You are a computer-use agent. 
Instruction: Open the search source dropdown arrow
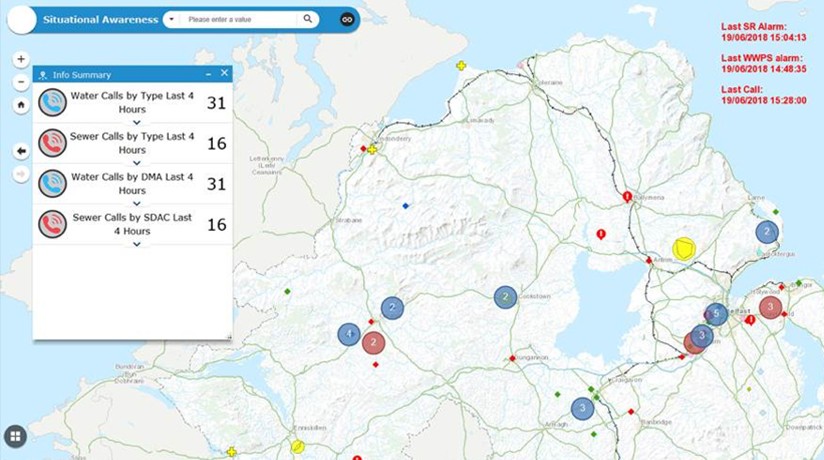pyautogui.click(x=171, y=19)
